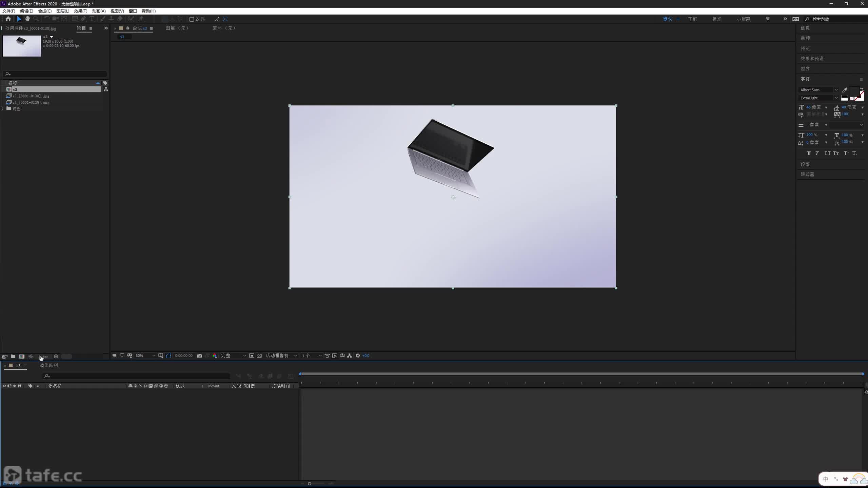Create a new composition from Project panel
868x488 pixels.
(x=22, y=357)
